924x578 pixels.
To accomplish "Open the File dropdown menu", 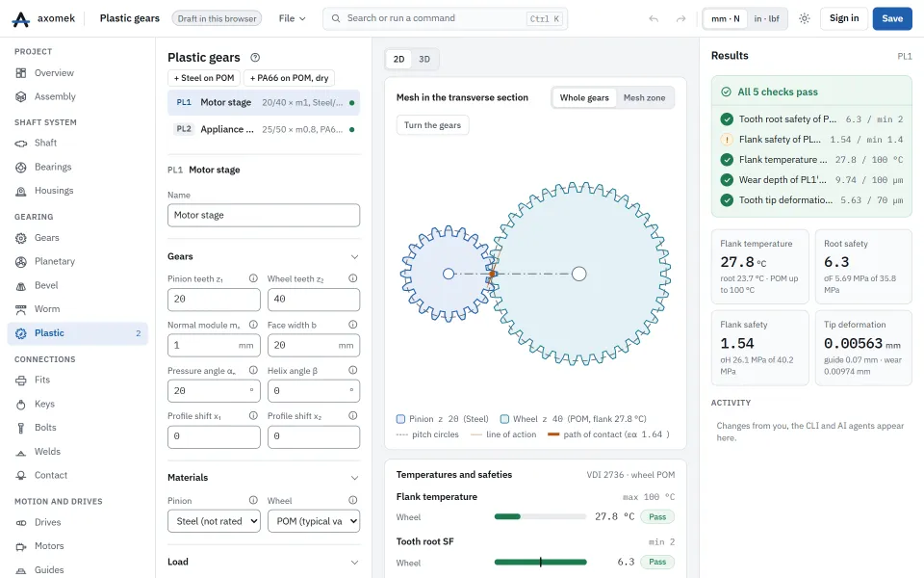I will (x=293, y=19).
